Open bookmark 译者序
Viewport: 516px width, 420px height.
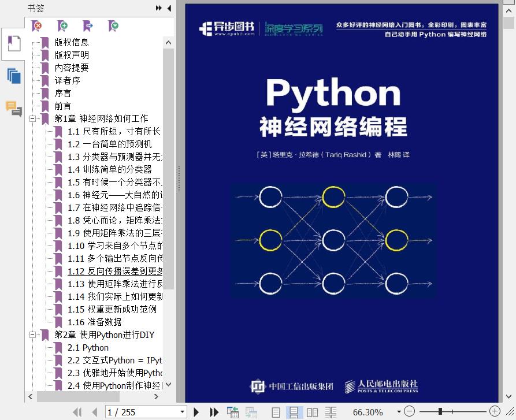click(67, 80)
